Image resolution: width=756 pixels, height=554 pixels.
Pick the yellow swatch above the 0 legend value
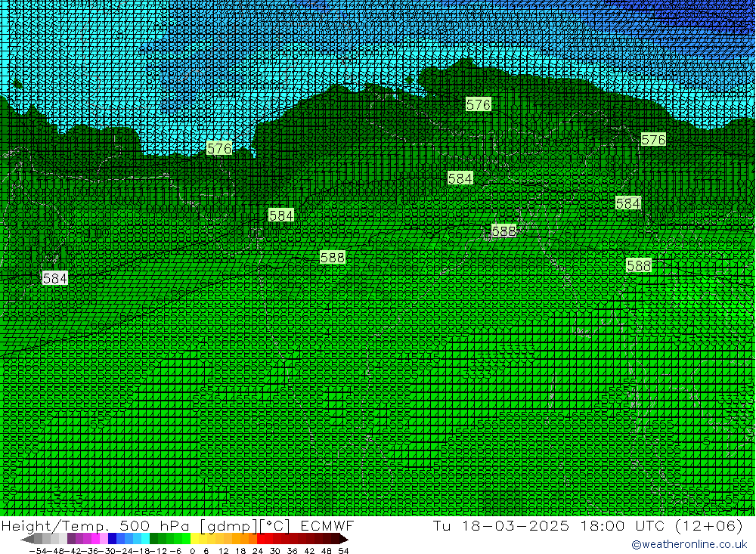(x=194, y=539)
